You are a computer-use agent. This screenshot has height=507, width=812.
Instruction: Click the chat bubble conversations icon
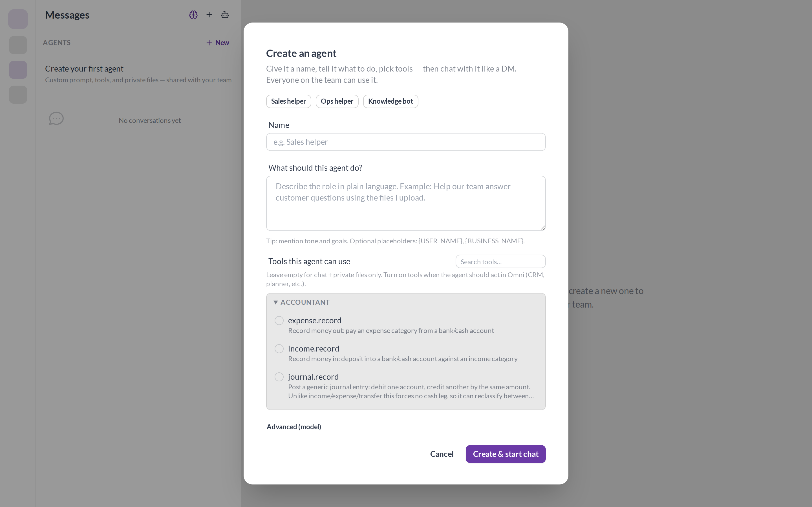[56, 119]
